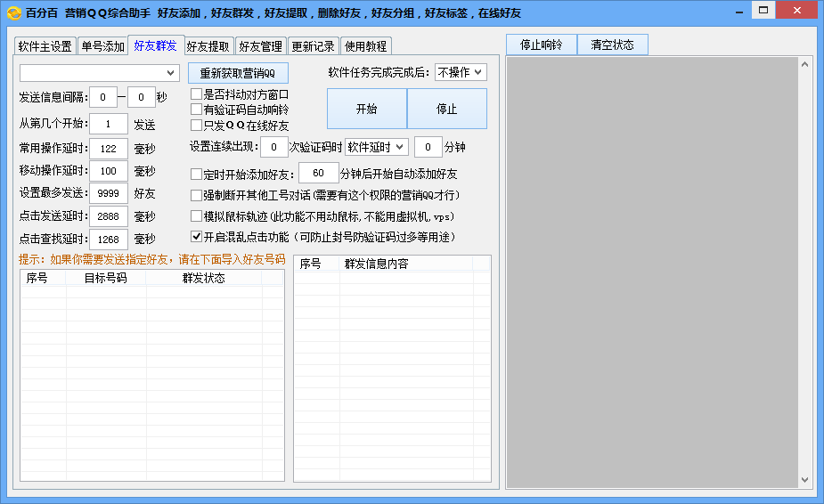Enable 是否抖动对方窗口 checkbox
The height and width of the screenshot is (504, 824).
click(x=196, y=94)
